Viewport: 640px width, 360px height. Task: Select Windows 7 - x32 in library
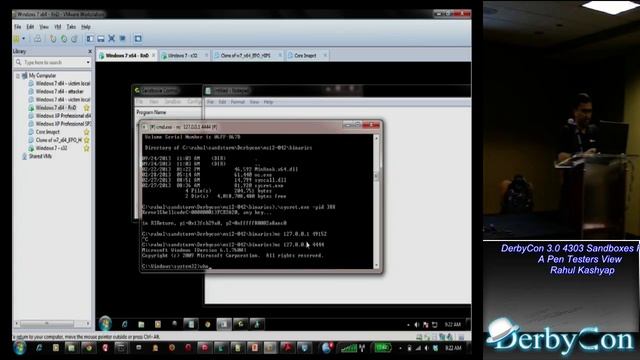pyautogui.click(x=51, y=148)
